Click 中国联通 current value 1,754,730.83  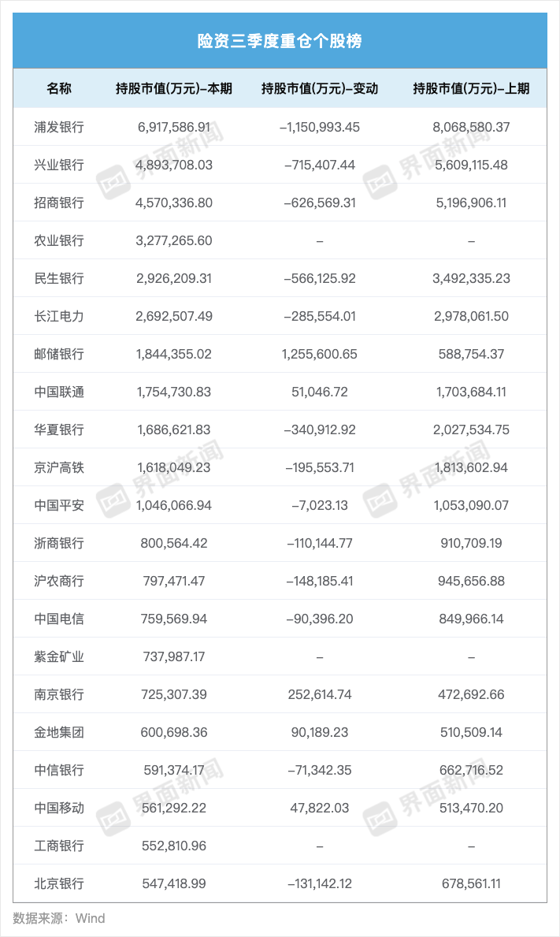[174, 392]
